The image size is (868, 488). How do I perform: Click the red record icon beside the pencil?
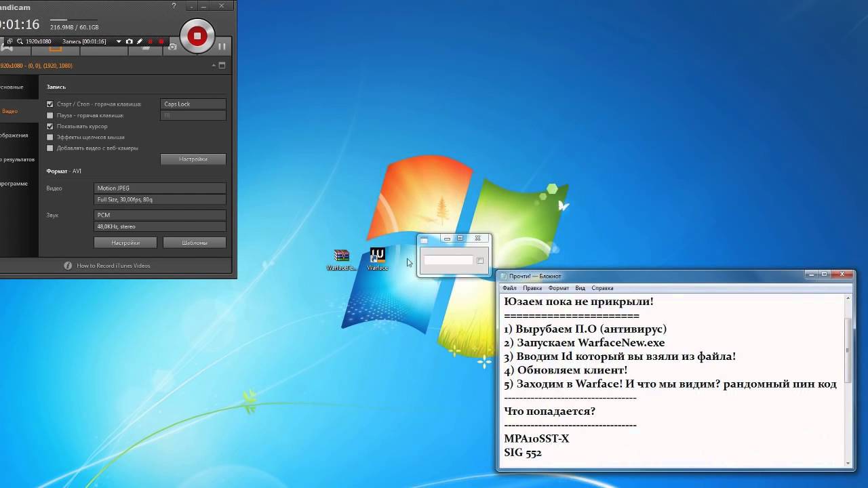151,41
